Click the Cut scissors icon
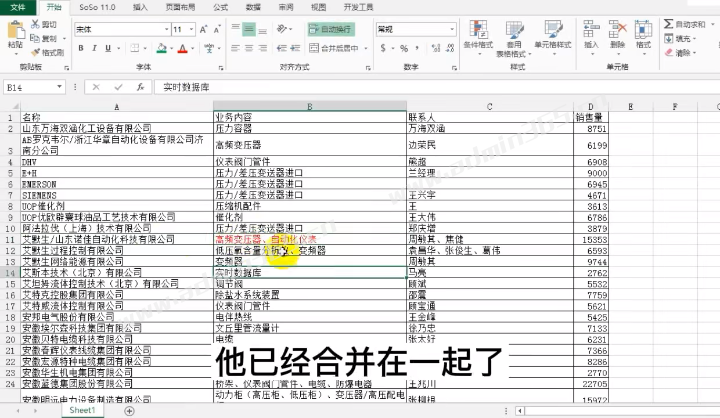This screenshot has height=418, width=720. click(35, 24)
